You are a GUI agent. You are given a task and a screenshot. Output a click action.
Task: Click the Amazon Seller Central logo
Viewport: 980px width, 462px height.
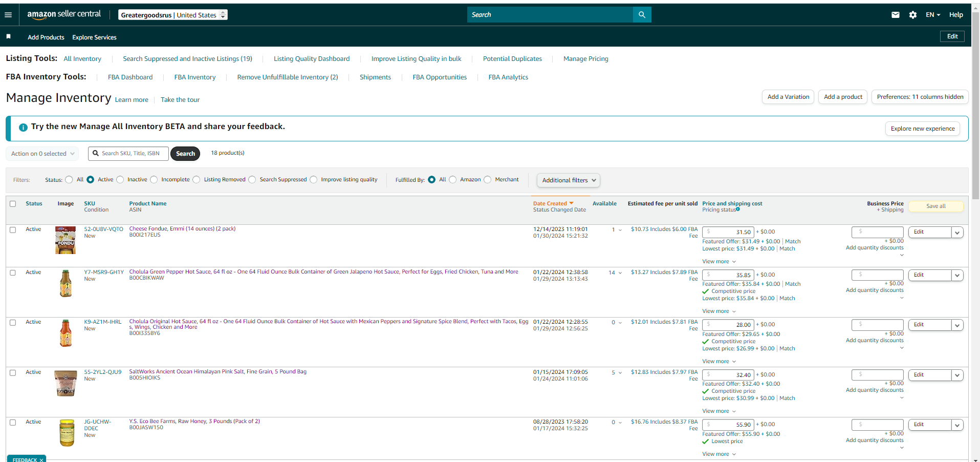pyautogui.click(x=64, y=14)
